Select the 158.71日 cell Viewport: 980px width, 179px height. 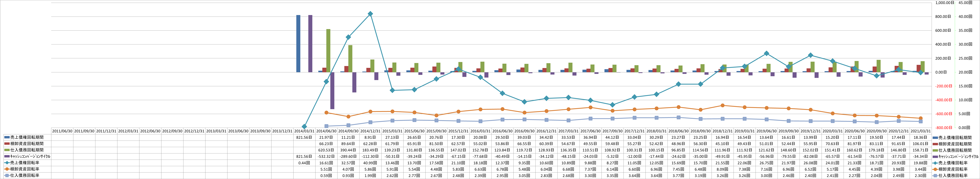(x=921, y=150)
